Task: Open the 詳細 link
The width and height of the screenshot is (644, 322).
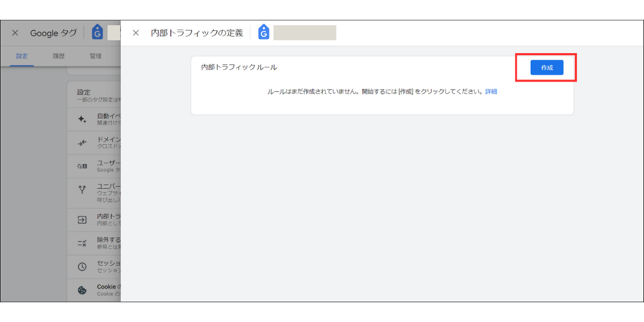Action: point(491,92)
